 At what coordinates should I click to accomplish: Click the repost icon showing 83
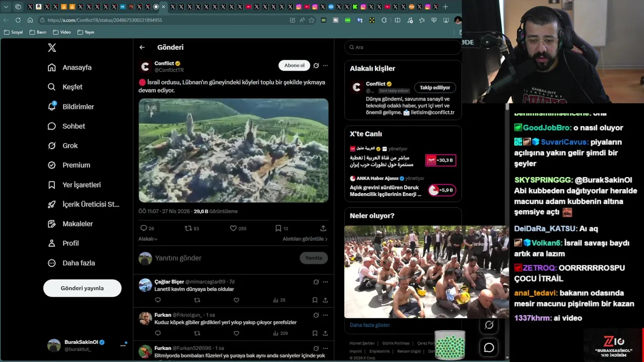(188, 228)
